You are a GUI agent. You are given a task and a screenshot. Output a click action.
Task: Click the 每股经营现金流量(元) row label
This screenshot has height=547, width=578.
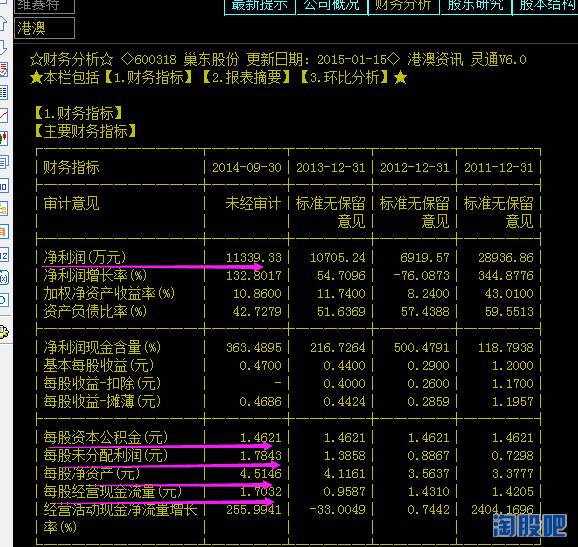pos(112,492)
